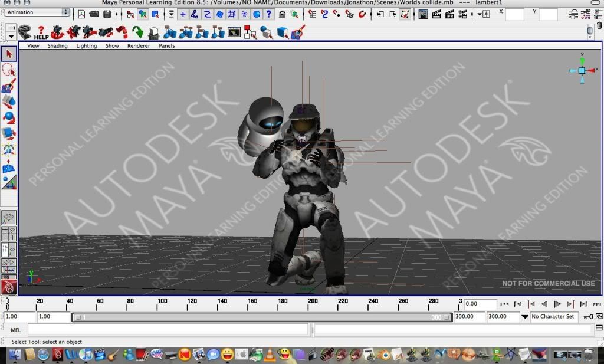This screenshot has height=364, width=604.
Task: Open the shelf options menu arrow
Action: point(11,36)
